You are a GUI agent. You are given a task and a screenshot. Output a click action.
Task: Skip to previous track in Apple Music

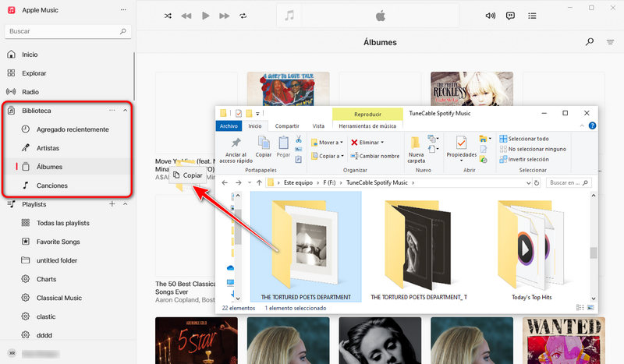186,16
